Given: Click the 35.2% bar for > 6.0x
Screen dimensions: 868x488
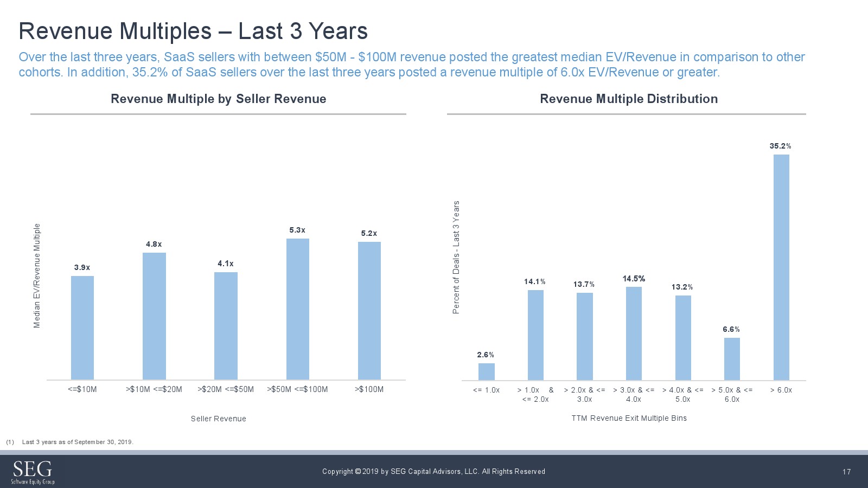Looking at the screenshot, I should click(781, 267).
